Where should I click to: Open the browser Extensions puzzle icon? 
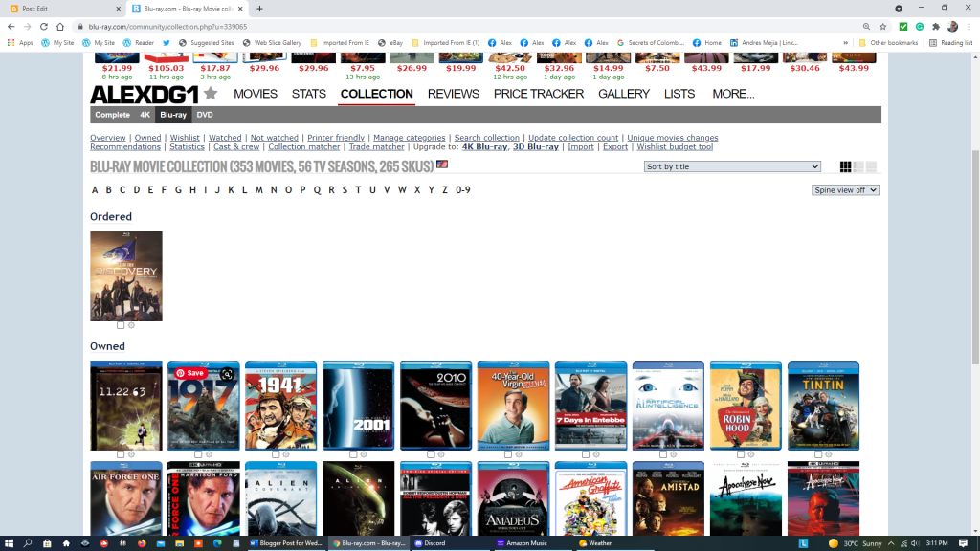[935, 27]
